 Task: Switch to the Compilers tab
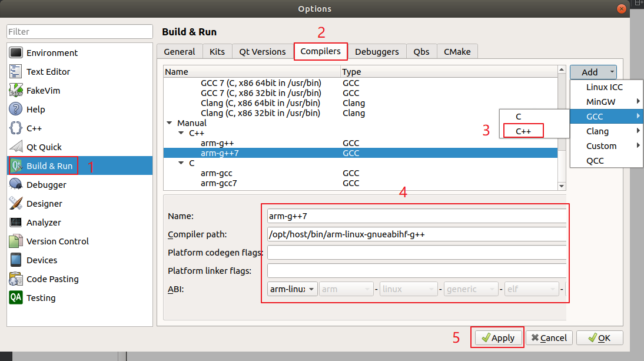coord(320,51)
